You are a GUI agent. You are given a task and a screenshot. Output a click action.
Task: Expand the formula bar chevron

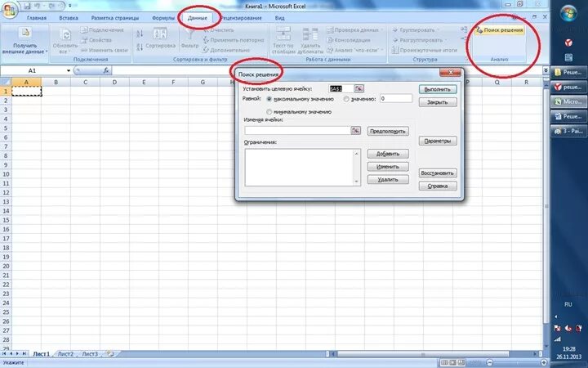(x=546, y=70)
